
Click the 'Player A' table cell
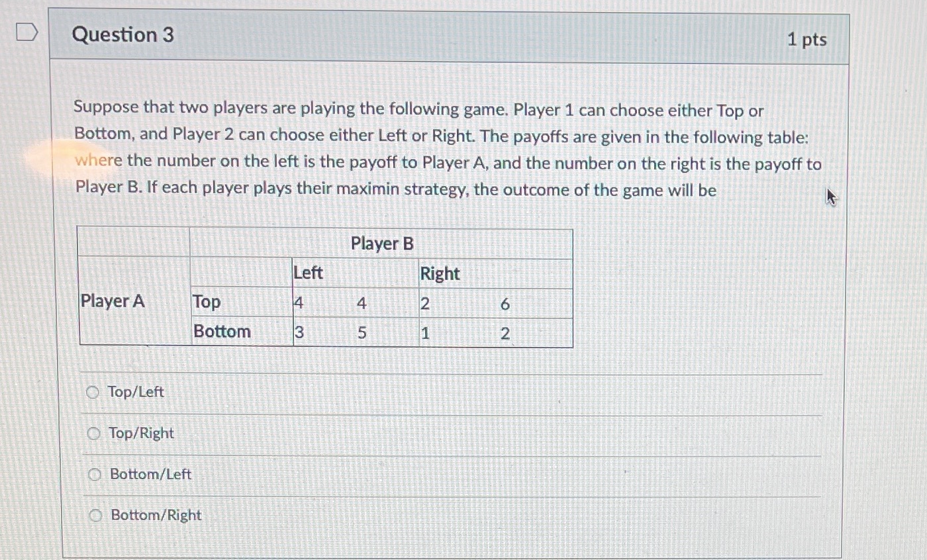tap(112, 301)
